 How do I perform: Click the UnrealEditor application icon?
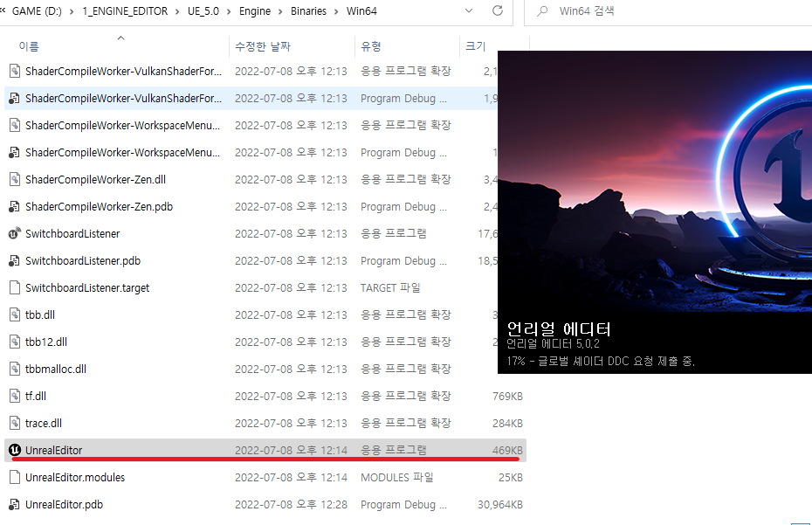click(x=15, y=451)
